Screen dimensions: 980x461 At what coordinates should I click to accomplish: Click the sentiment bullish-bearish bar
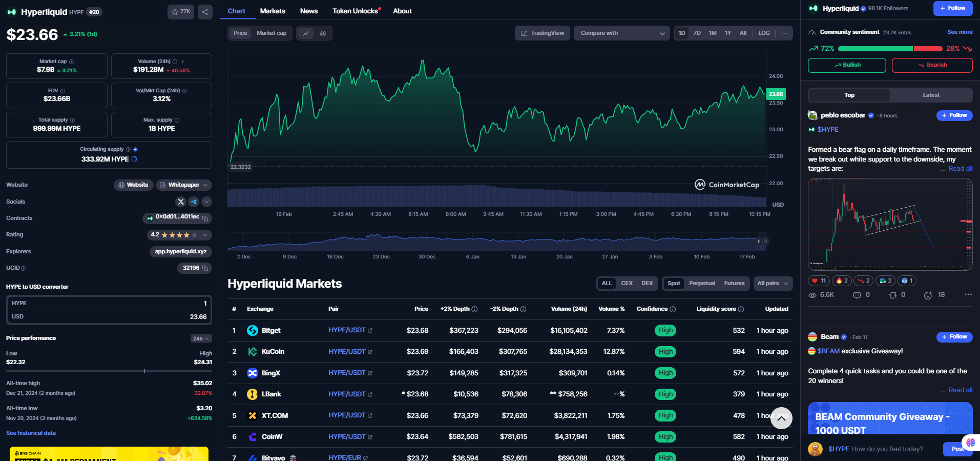coord(890,49)
